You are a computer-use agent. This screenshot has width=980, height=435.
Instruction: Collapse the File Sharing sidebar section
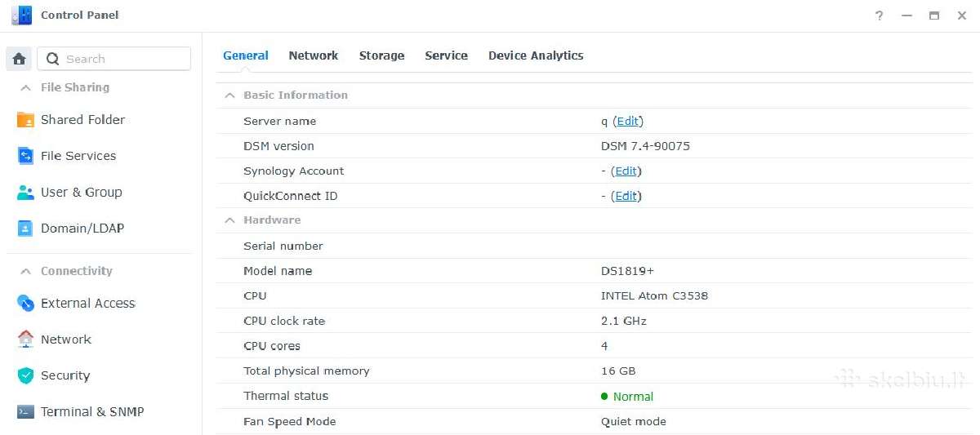(25, 87)
